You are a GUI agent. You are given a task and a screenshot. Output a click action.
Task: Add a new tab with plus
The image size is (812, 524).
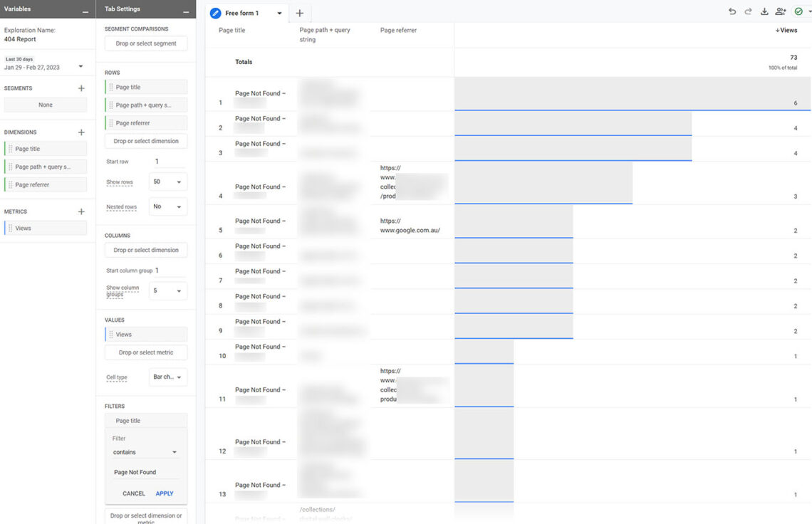point(299,13)
